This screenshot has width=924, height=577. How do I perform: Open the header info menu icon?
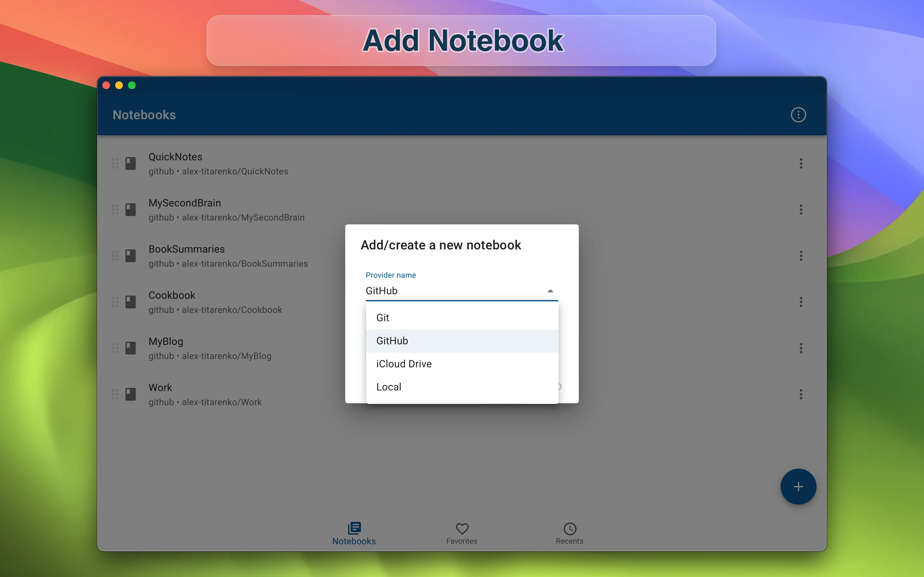point(798,115)
